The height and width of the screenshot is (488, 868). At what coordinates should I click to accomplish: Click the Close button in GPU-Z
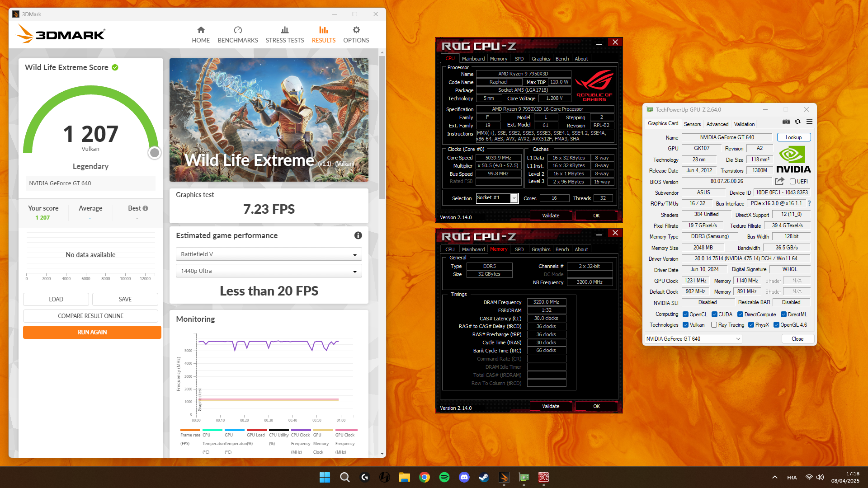tap(797, 339)
